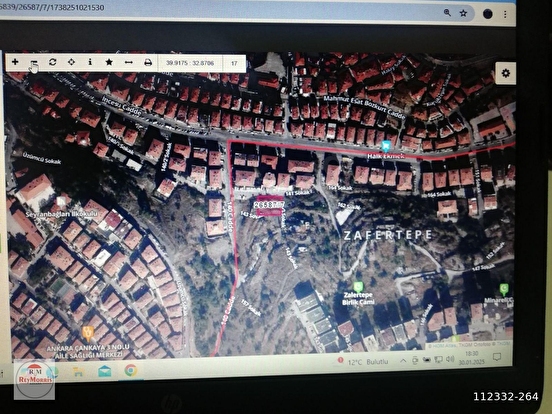Viewport: 552px width, 414px height.
Task: Click the Halk Ekmek shop marker
Action: [x=386, y=145]
